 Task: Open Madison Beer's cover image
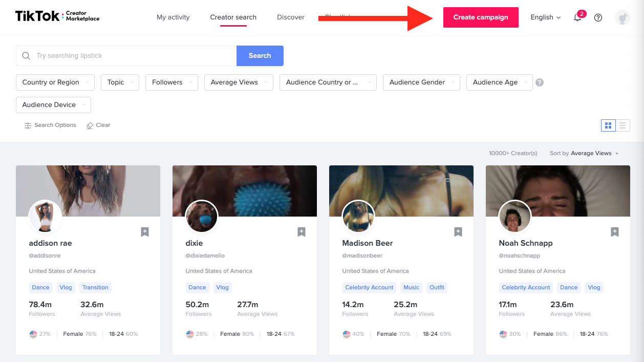click(401, 190)
